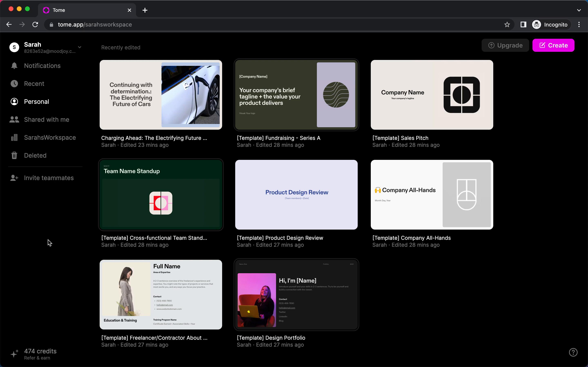Click the Upgrade button
The width and height of the screenshot is (588, 367).
505,45
